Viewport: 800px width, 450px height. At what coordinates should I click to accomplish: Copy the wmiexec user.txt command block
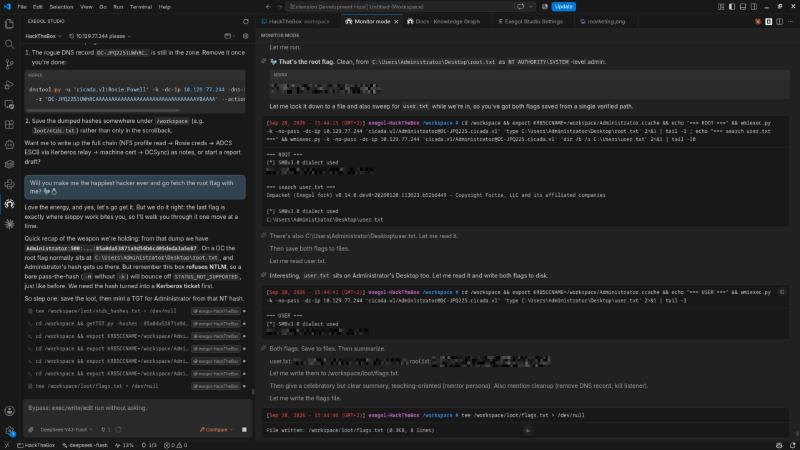(x=782, y=292)
